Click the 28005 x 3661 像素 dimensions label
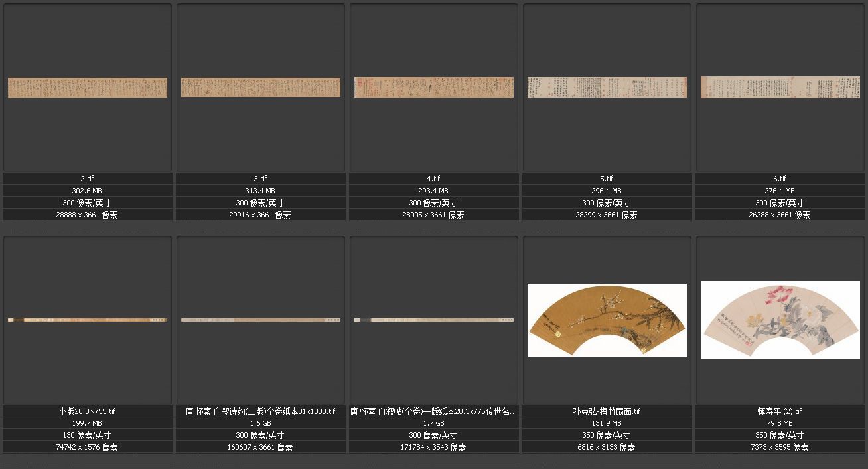The width and height of the screenshot is (868, 469). pyautogui.click(x=434, y=215)
